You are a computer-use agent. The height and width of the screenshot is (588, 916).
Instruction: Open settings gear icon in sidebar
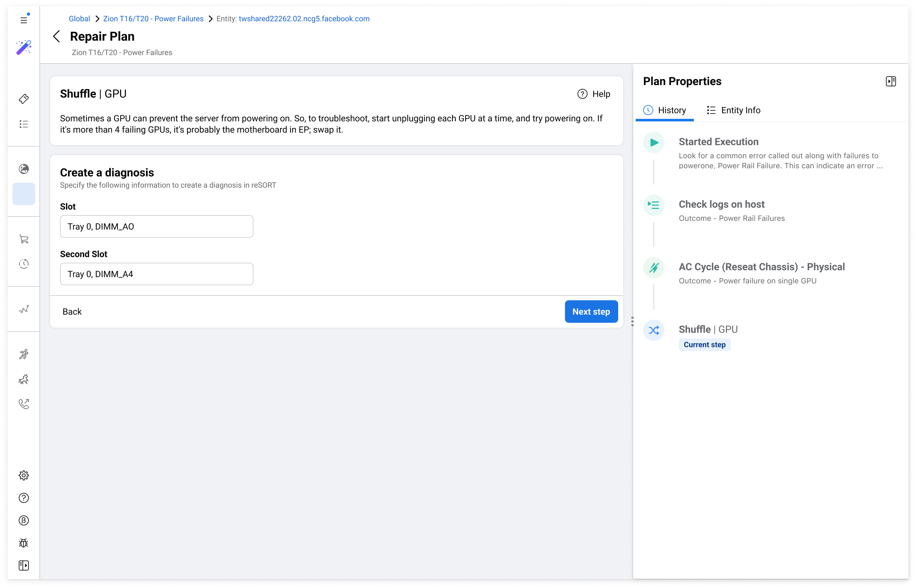click(24, 475)
